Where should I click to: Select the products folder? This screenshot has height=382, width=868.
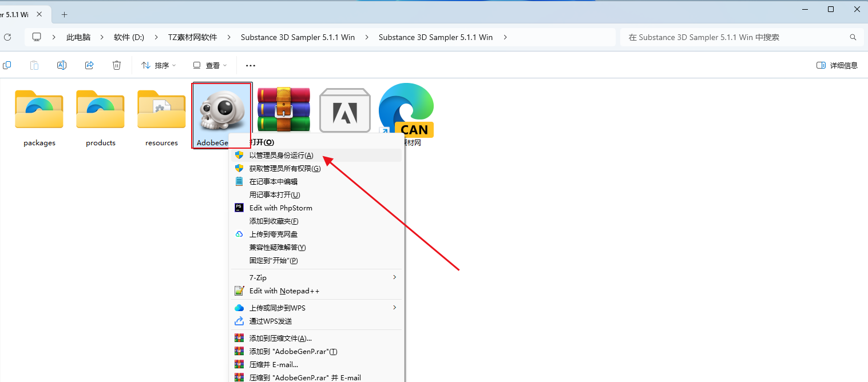tap(101, 109)
